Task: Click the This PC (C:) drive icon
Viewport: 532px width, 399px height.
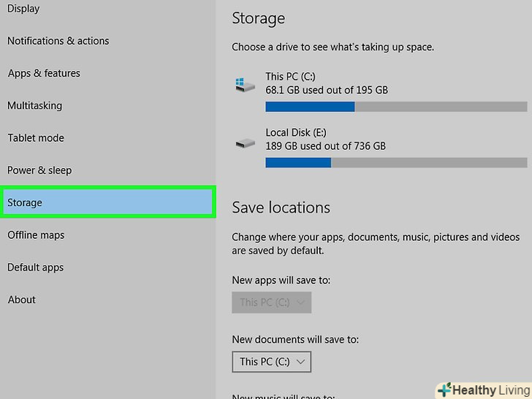Action: pyautogui.click(x=245, y=84)
